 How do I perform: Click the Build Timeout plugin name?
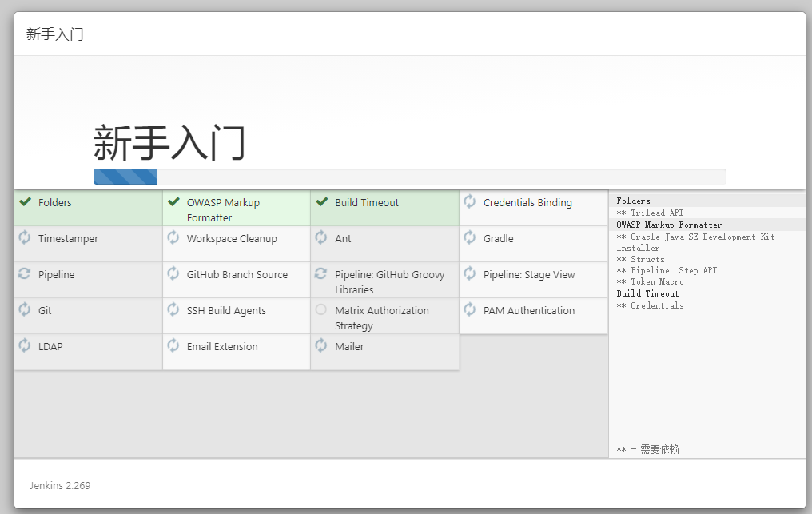click(367, 202)
